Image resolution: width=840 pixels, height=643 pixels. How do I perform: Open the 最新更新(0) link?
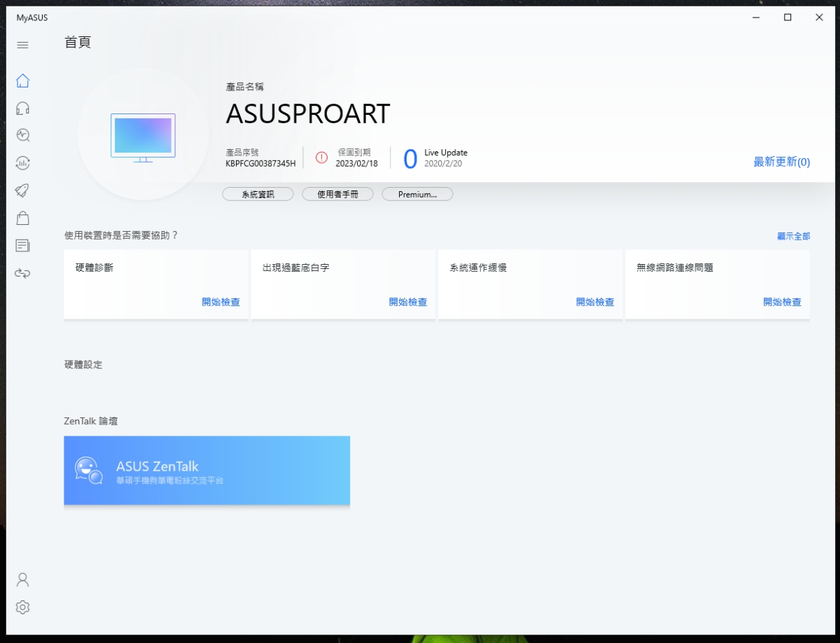(x=781, y=162)
